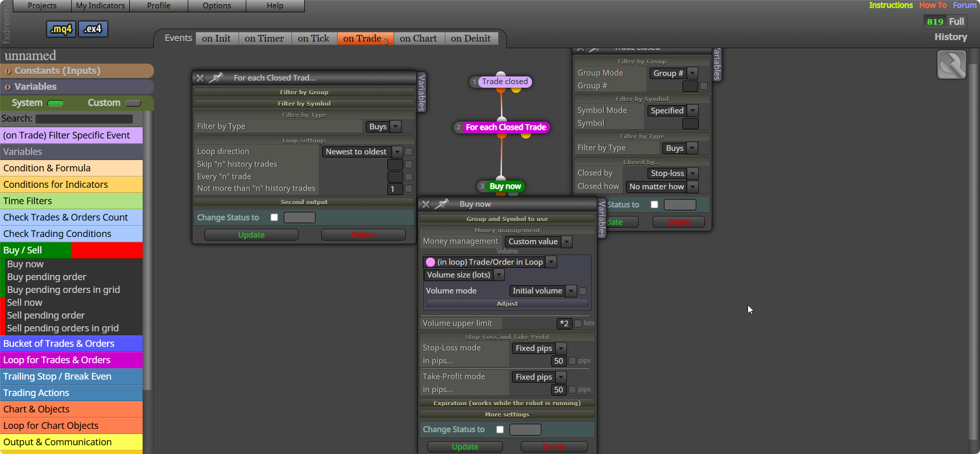Switch to the on Tick tab
The image size is (980, 454).
[313, 38]
